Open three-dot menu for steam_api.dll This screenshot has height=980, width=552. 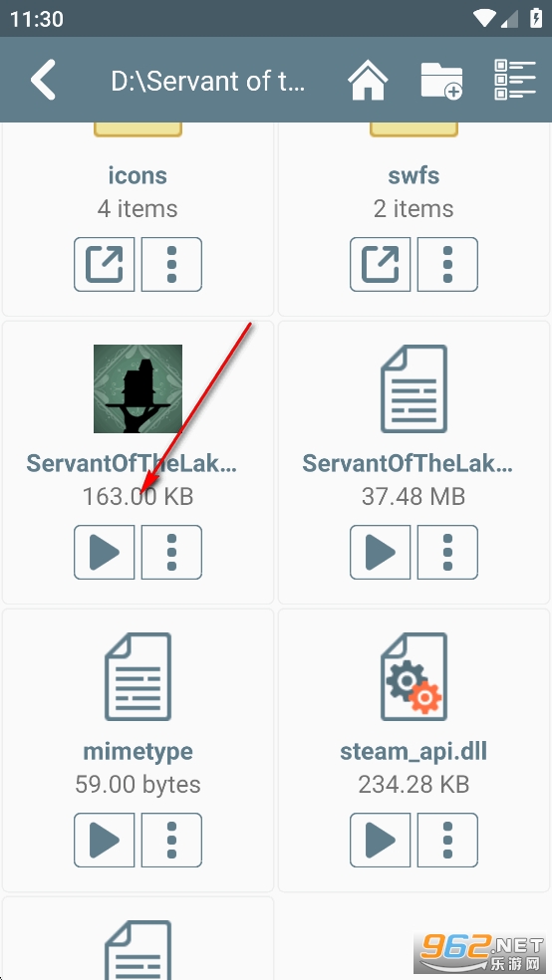point(447,840)
